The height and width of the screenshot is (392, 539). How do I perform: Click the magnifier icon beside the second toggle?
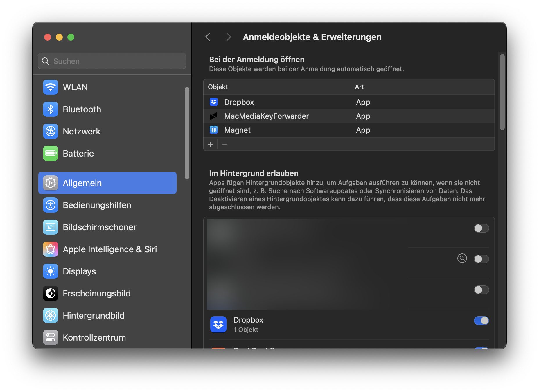point(462,258)
